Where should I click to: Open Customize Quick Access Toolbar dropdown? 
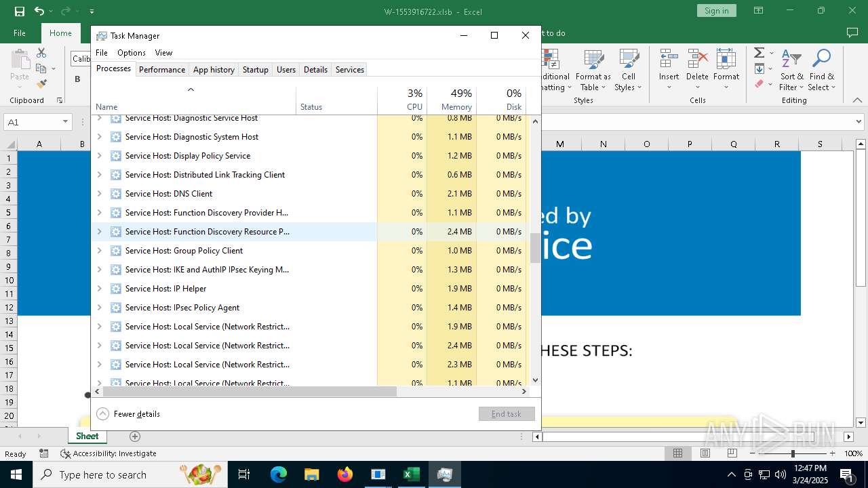(92, 12)
